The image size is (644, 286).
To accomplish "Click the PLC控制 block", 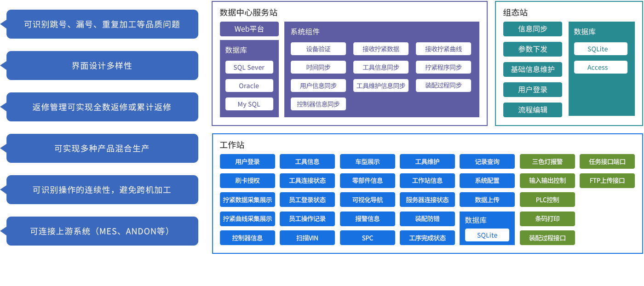I will 547,200.
